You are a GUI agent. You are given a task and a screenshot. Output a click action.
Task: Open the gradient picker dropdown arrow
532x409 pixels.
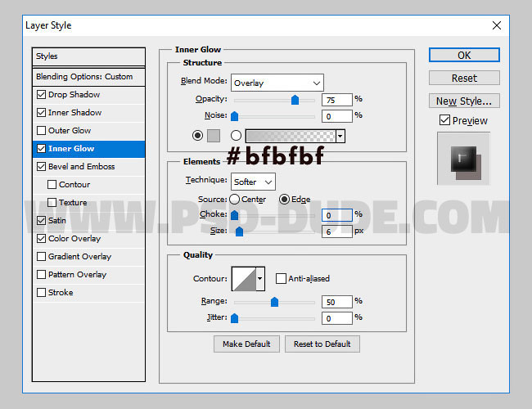[340, 136]
